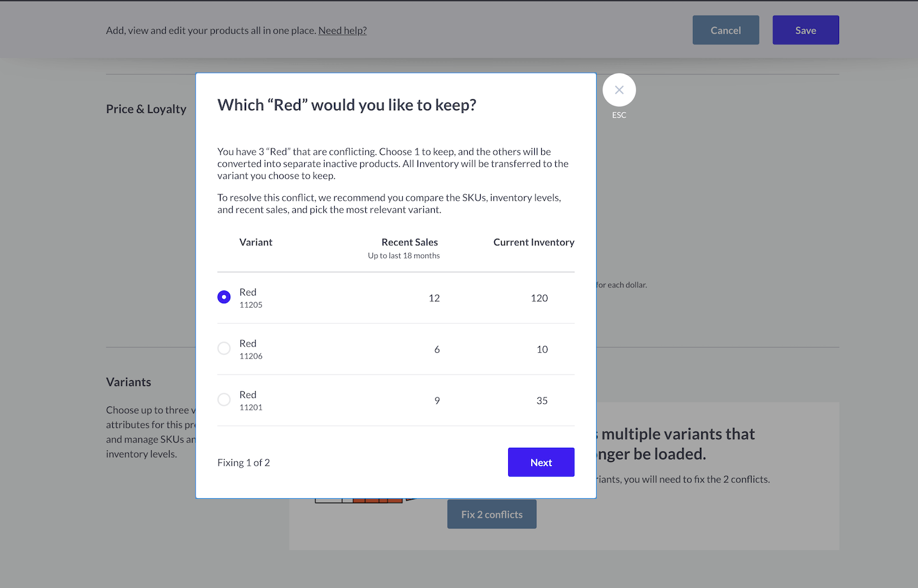Viewport: 918px width, 588px height.
Task: Click the SKU 11206 text under Red
Action: point(251,356)
